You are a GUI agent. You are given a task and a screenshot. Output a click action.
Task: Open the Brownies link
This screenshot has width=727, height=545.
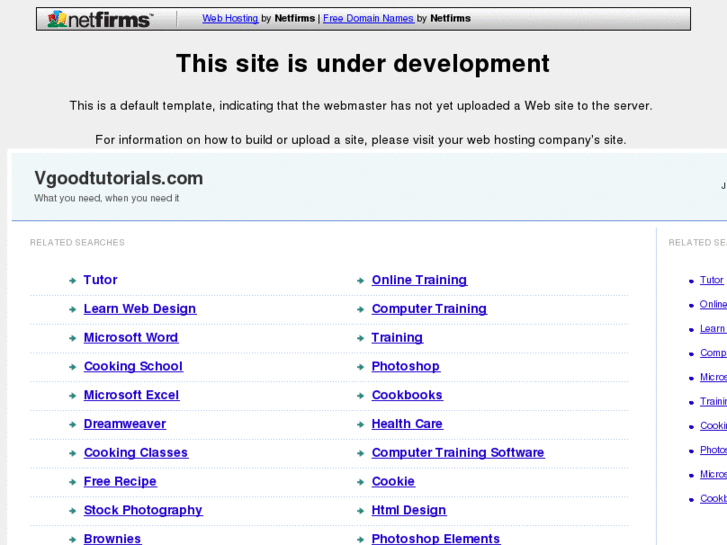point(112,539)
